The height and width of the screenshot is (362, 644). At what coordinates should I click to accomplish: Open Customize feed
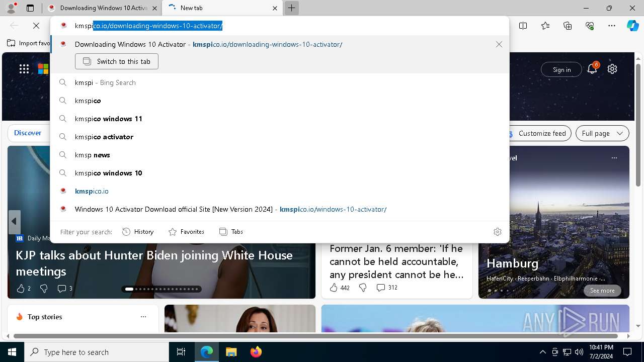click(x=537, y=133)
